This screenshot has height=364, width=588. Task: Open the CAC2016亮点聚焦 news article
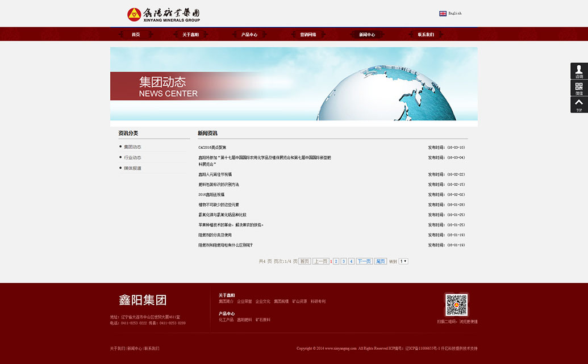click(212, 148)
